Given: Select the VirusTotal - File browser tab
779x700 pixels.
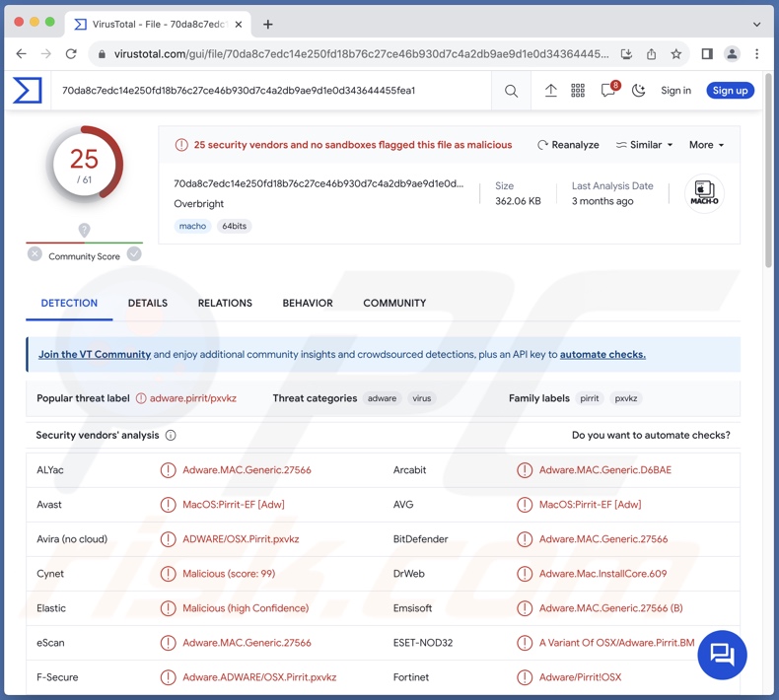Looking at the screenshot, I should 158,25.
